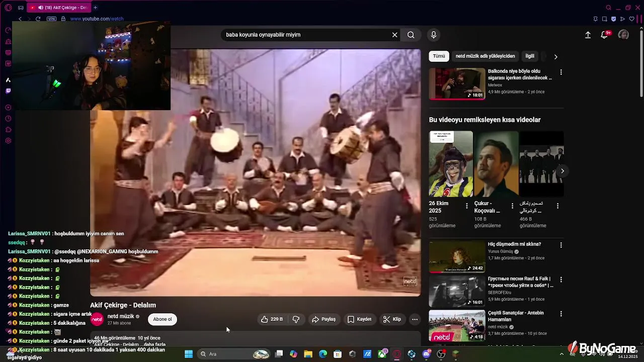Save video with the Kaydet button

pos(359,319)
